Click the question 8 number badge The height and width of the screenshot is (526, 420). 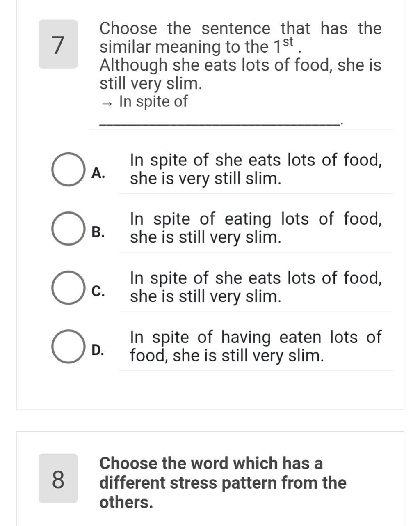[58, 478]
